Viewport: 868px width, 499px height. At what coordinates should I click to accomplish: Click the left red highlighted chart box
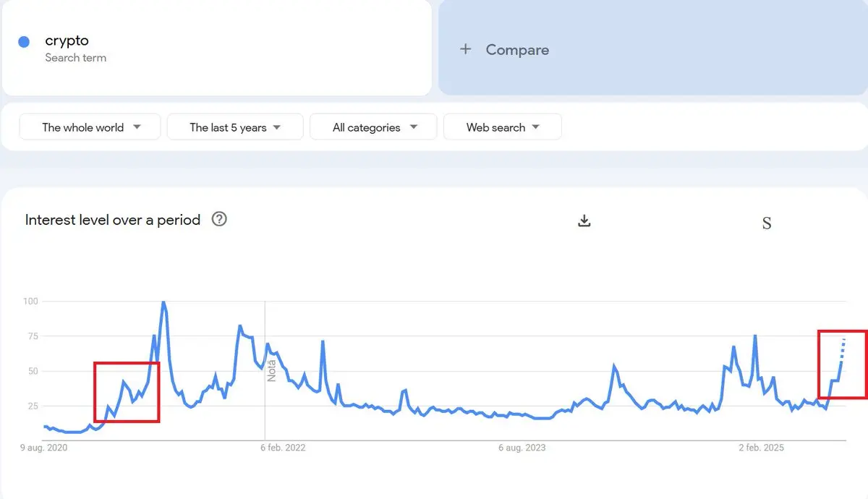[x=127, y=391]
